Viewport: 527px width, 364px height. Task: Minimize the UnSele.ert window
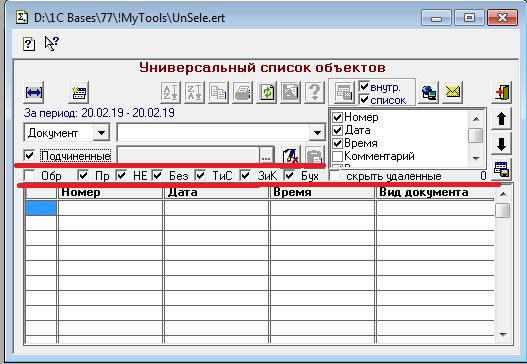(436, 17)
